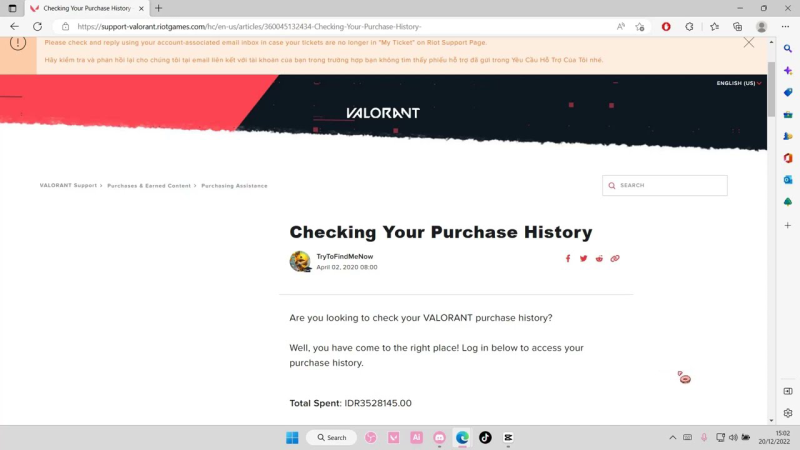Open the volume icon in system tray
This screenshot has height=450, width=800.
click(733, 437)
